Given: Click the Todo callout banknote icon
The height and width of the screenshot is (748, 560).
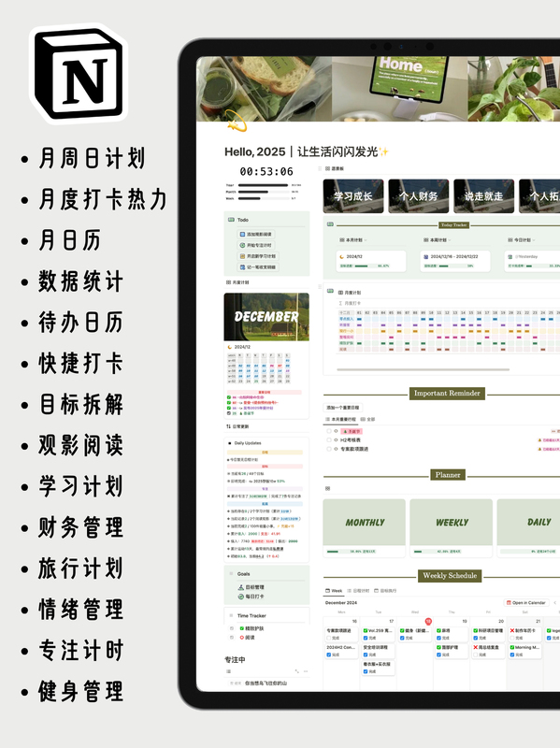Looking at the screenshot, I should (231, 220).
